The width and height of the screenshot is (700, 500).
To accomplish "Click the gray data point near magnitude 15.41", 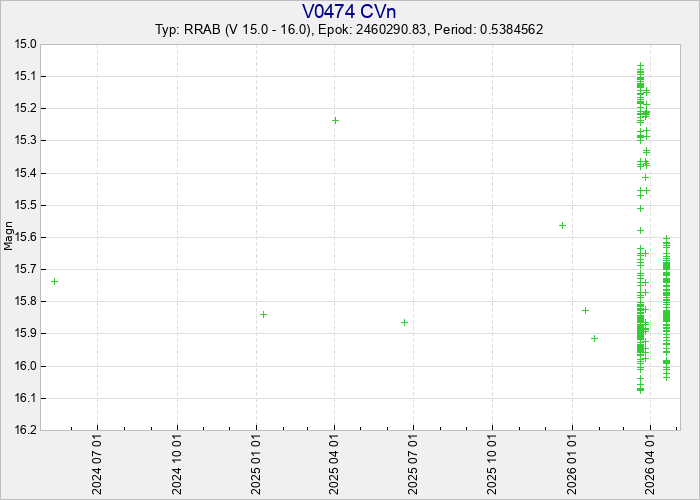I will click(645, 177).
